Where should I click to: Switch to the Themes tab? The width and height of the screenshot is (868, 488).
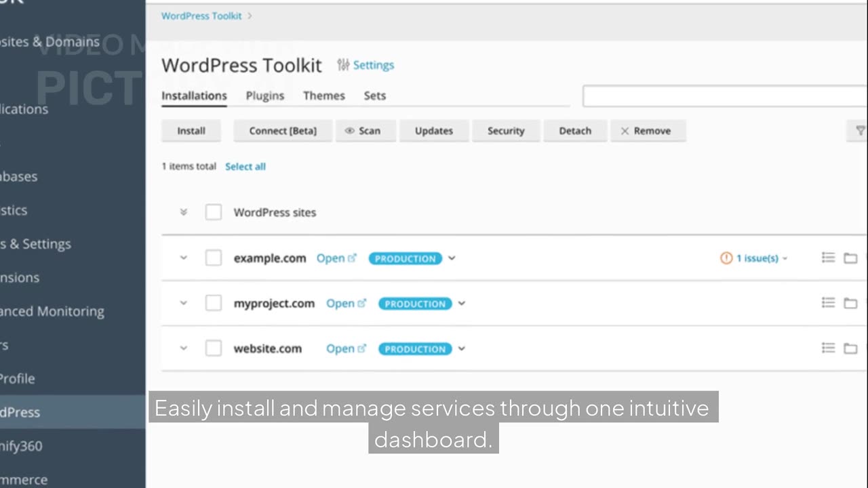coord(324,96)
